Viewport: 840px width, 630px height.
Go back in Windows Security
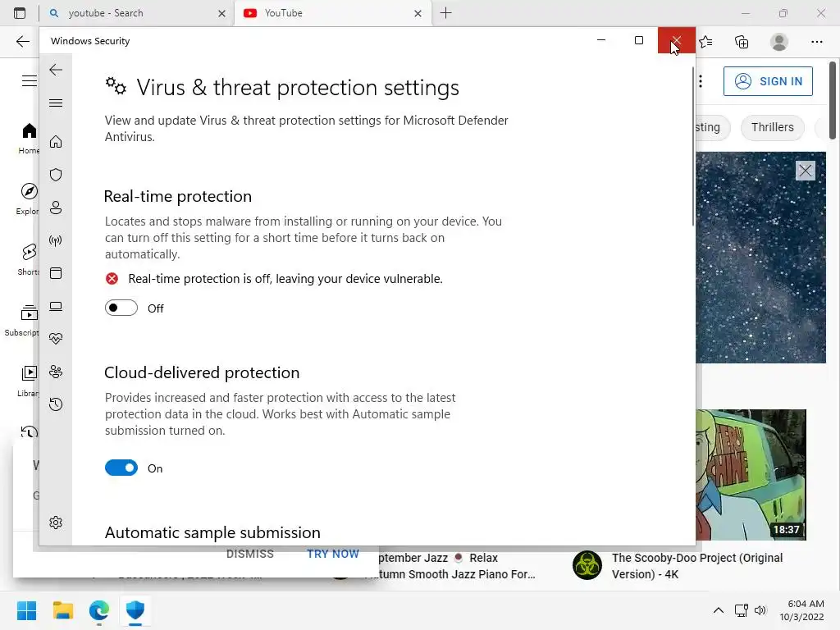coord(56,70)
